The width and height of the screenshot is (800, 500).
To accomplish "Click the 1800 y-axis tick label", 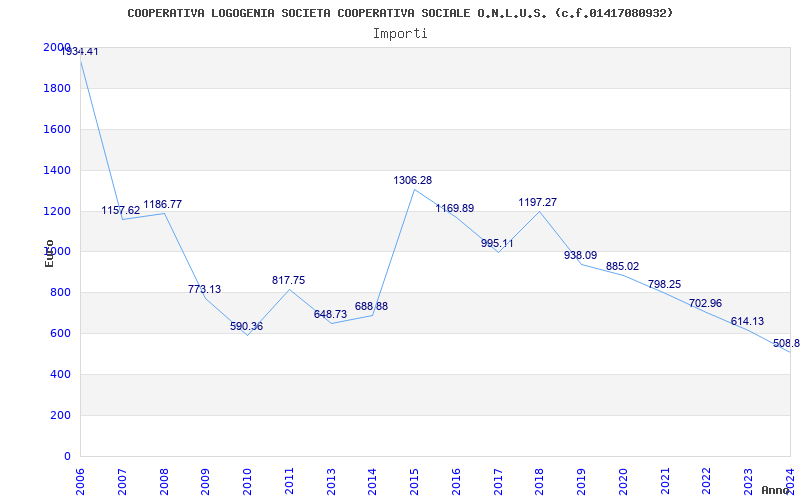I will (57, 88).
